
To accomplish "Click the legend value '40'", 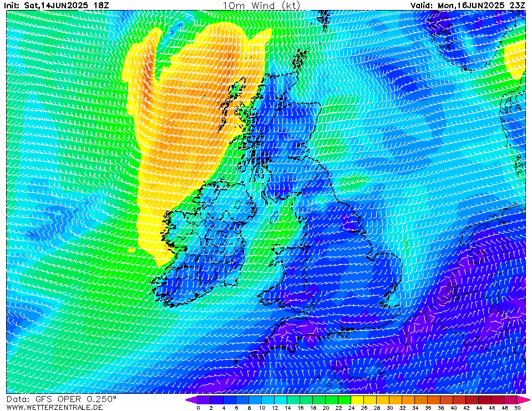I will pyautogui.click(x=454, y=408).
